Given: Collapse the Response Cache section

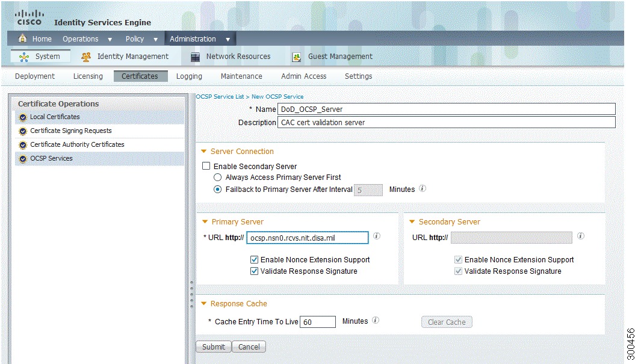Looking at the screenshot, I should click(x=204, y=303).
